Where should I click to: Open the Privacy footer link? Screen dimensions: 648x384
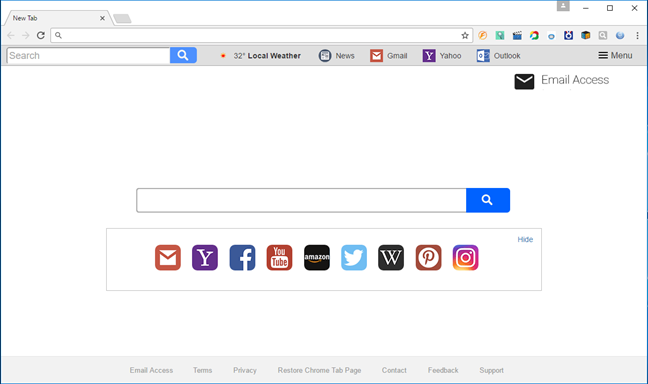click(x=245, y=370)
